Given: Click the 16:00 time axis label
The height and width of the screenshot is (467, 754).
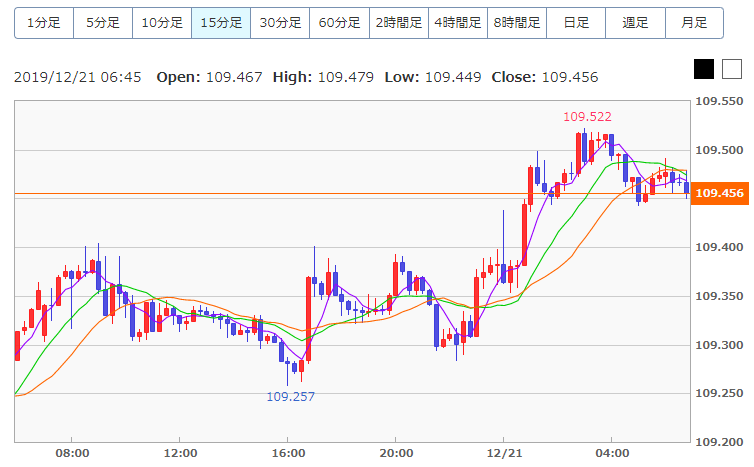Looking at the screenshot, I should [x=288, y=453].
